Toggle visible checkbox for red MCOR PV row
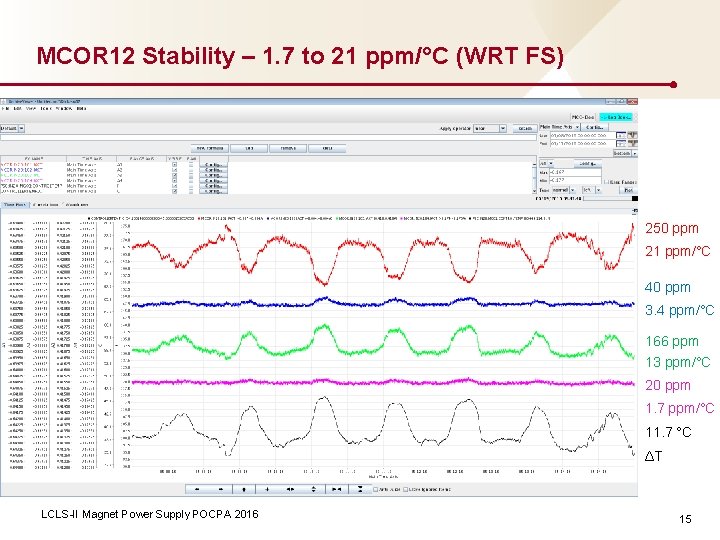The height and width of the screenshot is (540, 720). point(174,164)
